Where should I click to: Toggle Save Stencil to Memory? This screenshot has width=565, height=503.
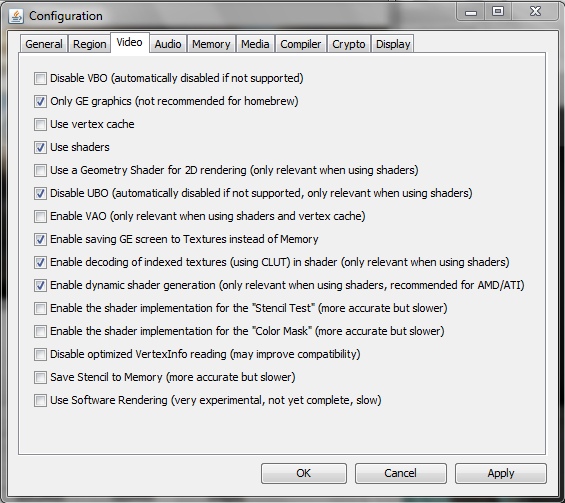coord(40,377)
